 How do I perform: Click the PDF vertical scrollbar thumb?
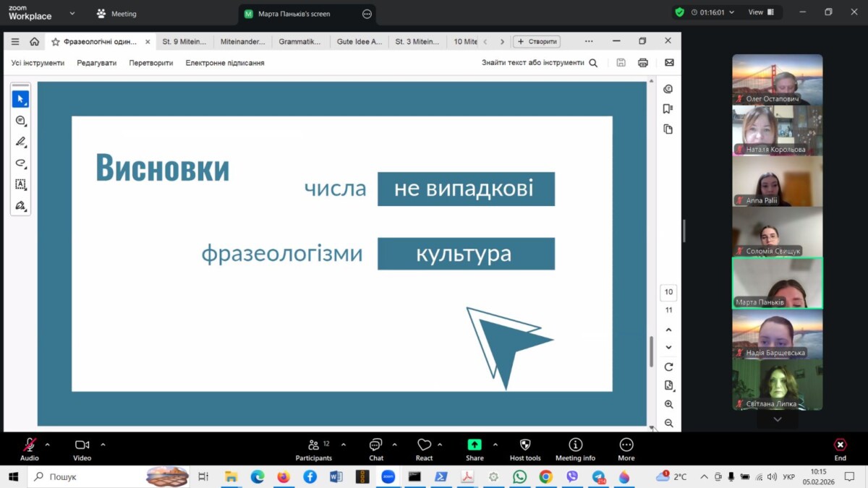click(651, 352)
